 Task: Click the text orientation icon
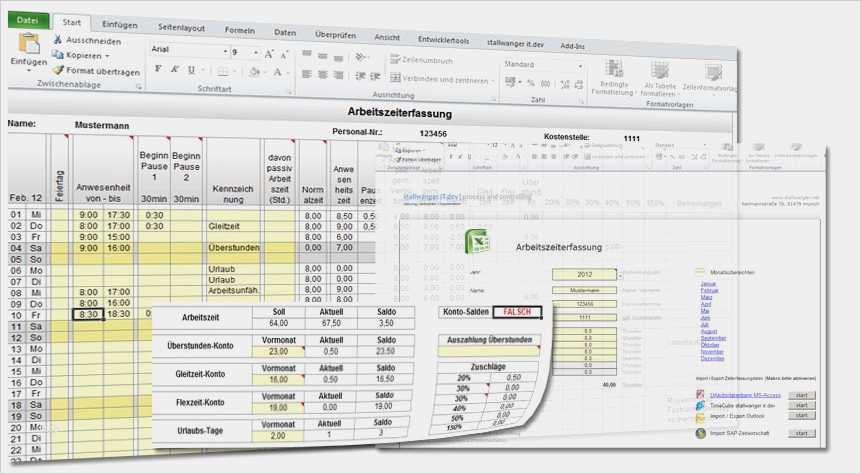361,57
